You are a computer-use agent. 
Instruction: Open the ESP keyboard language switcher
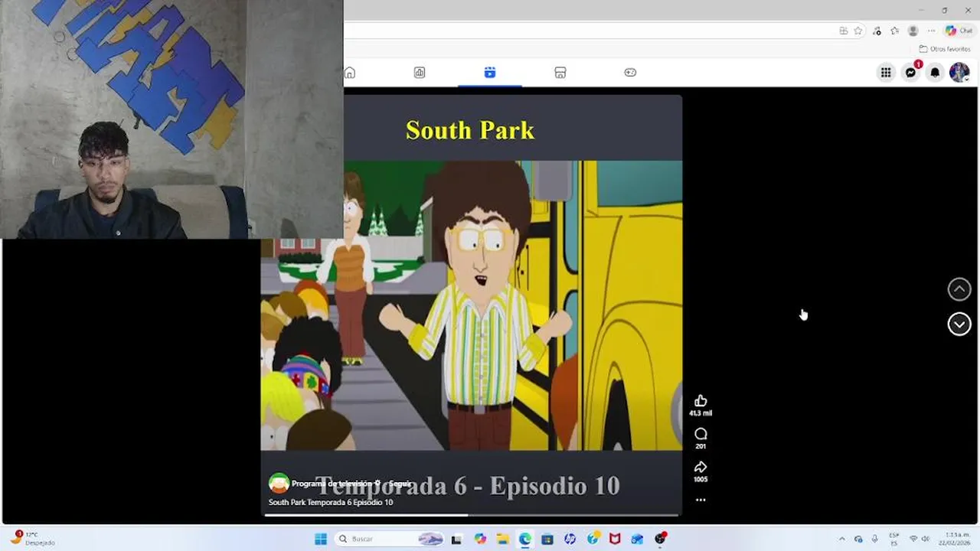[x=893, y=539]
